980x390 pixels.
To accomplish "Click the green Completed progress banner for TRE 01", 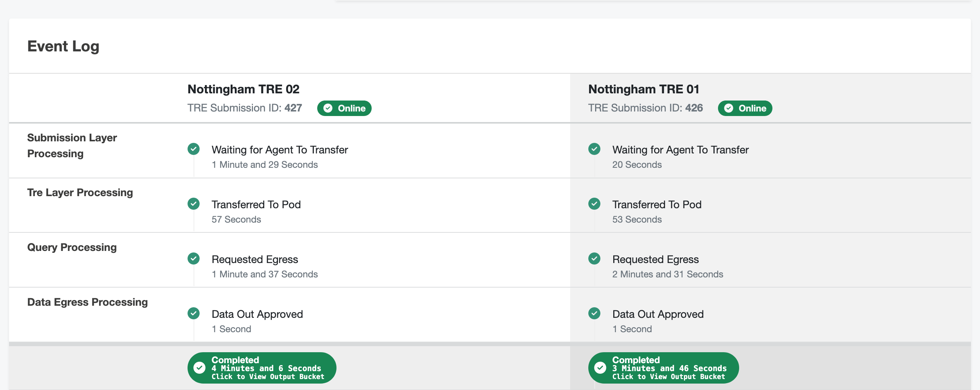I will pos(663,368).
